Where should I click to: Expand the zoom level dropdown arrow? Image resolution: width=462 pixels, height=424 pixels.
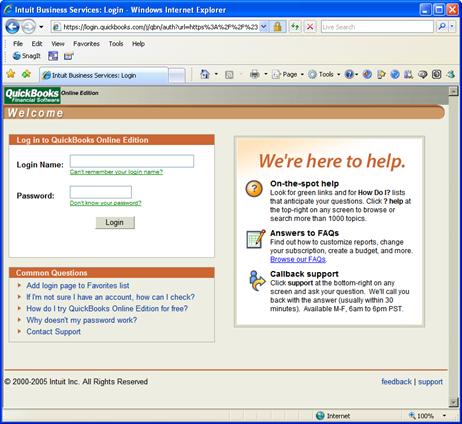pos(444,416)
